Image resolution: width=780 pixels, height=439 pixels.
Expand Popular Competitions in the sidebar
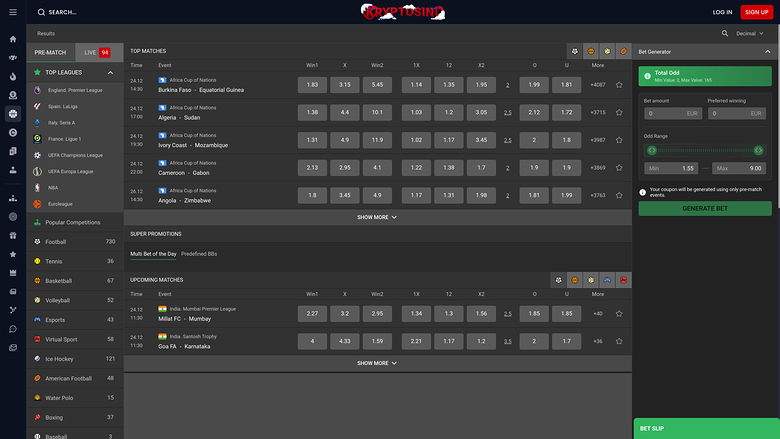point(75,222)
